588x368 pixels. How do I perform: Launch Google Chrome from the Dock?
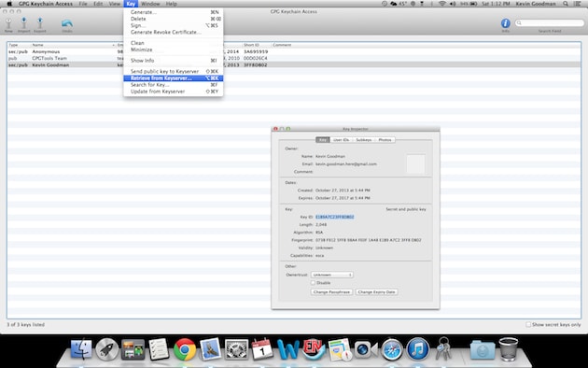[x=184, y=349]
